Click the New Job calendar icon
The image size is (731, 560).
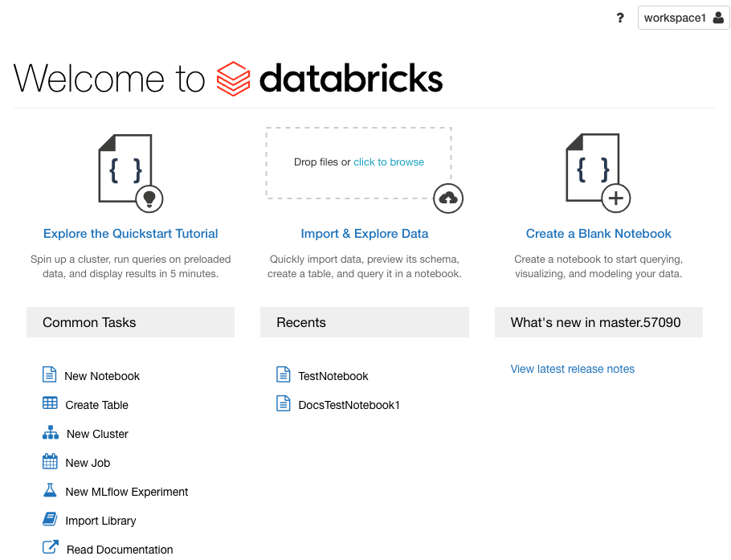pos(50,462)
